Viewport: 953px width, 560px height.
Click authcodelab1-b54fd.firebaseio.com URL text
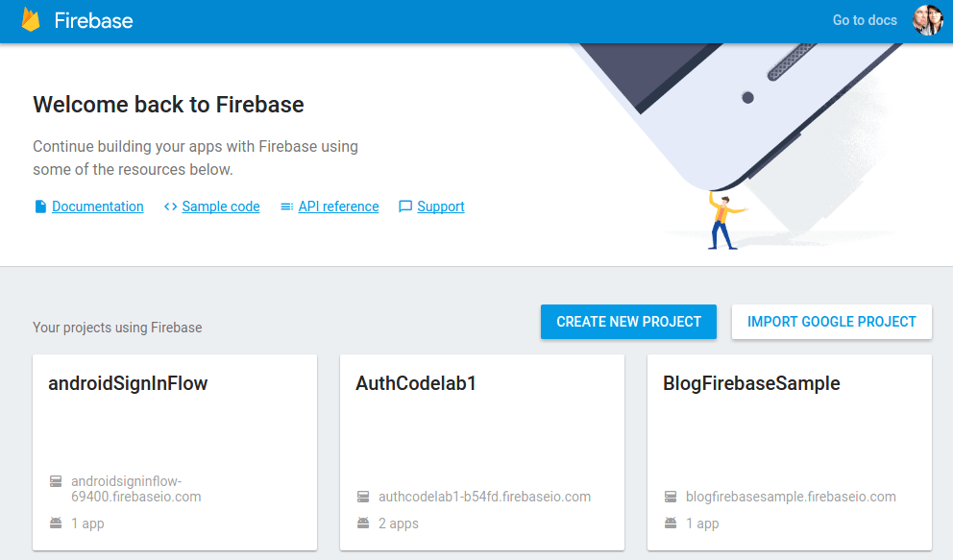click(x=484, y=497)
